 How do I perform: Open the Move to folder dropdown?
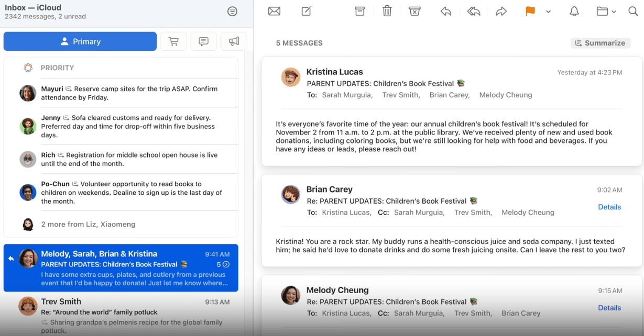[606, 12]
